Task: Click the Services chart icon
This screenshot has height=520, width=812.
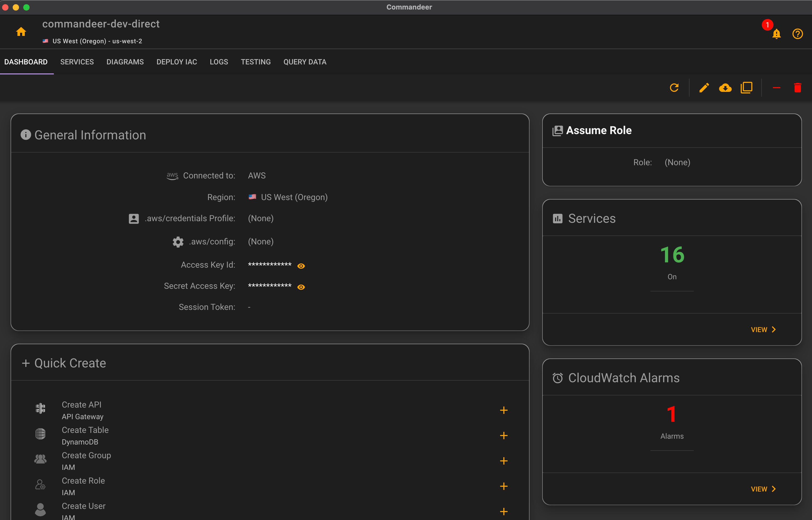Action: click(x=558, y=219)
